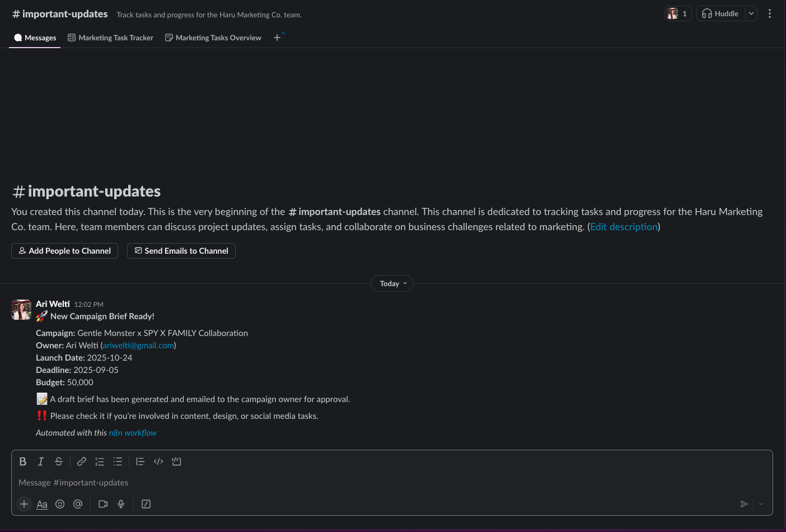The height and width of the screenshot is (532, 786).
Task: Open Marketing Tasks Overview tab
Action: click(x=213, y=38)
